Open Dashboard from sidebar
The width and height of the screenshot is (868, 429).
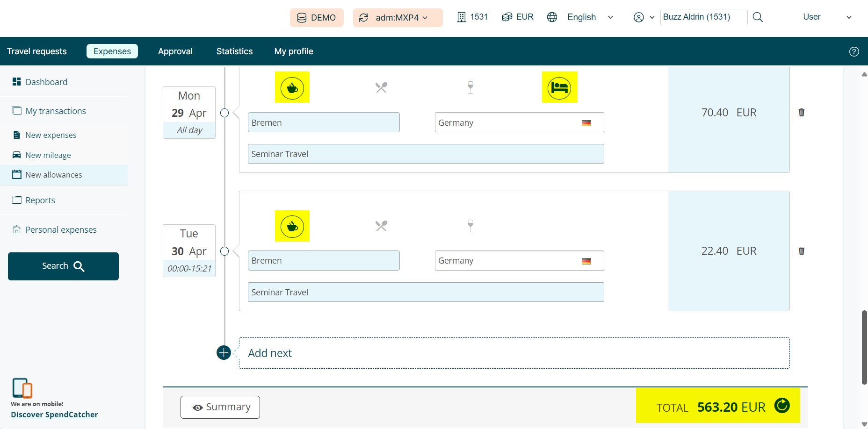coord(46,82)
